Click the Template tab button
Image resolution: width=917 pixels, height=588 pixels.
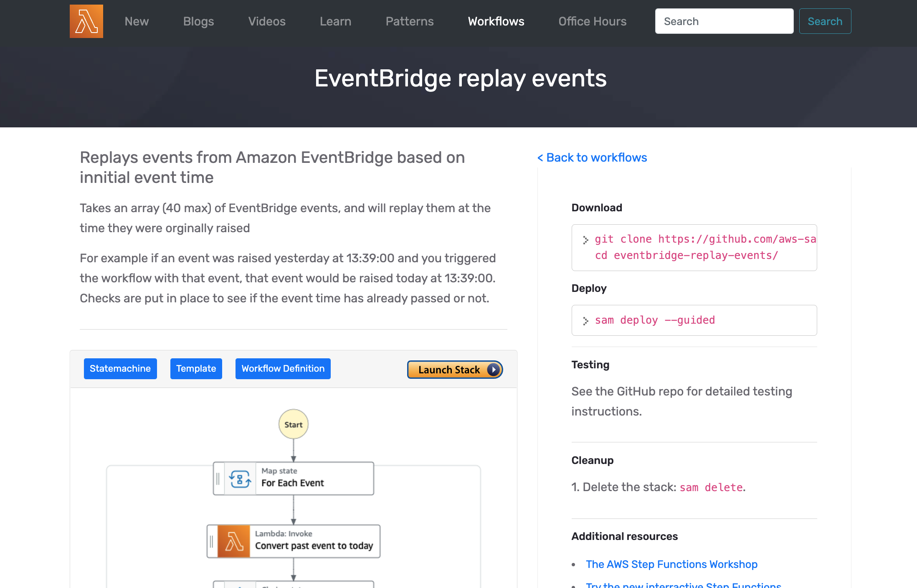(196, 368)
